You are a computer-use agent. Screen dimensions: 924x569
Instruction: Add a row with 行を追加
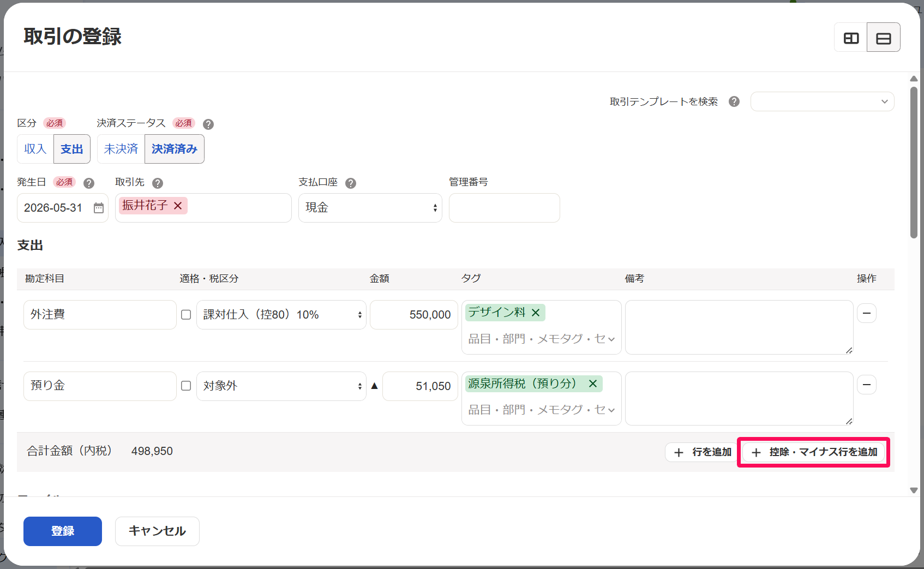703,452
